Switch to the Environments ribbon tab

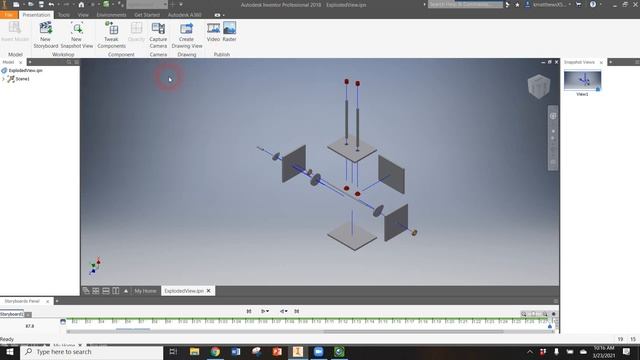tap(111, 15)
